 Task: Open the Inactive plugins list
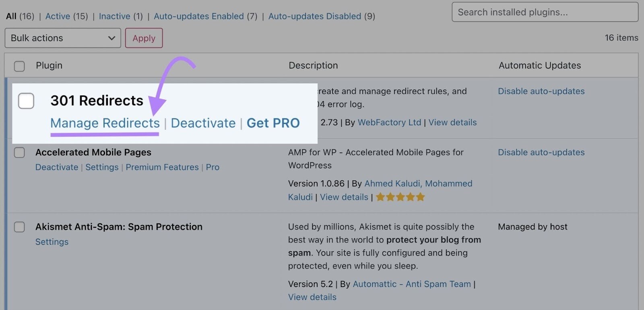coord(115,16)
